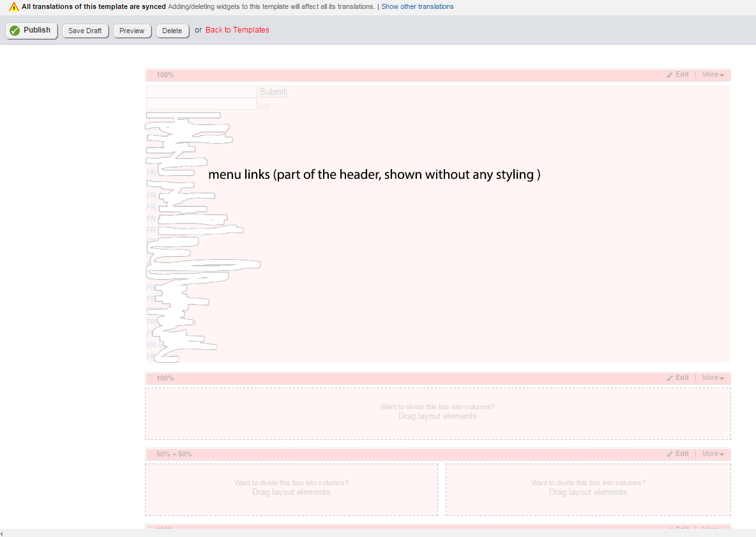Expand the More menu of the empty 100% row
Image resolution: width=756 pixels, height=537 pixels.
[713, 378]
